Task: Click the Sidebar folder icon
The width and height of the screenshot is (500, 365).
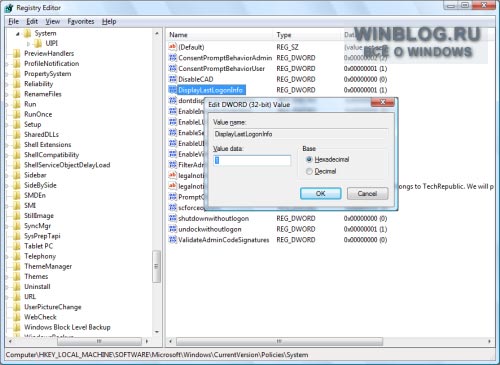Action: [x=17, y=175]
